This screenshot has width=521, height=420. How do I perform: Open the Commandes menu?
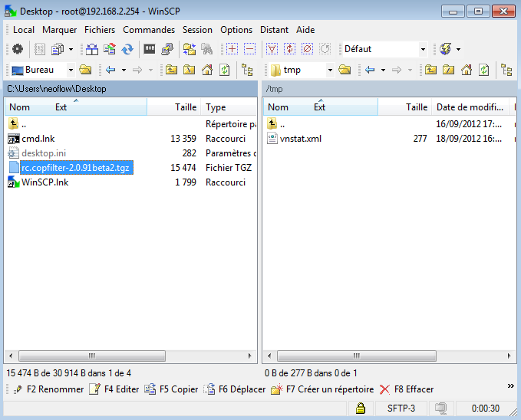point(149,30)
